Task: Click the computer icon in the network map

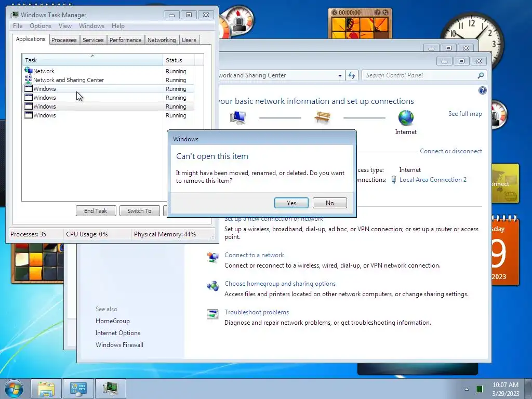Action: pos(238,118)
